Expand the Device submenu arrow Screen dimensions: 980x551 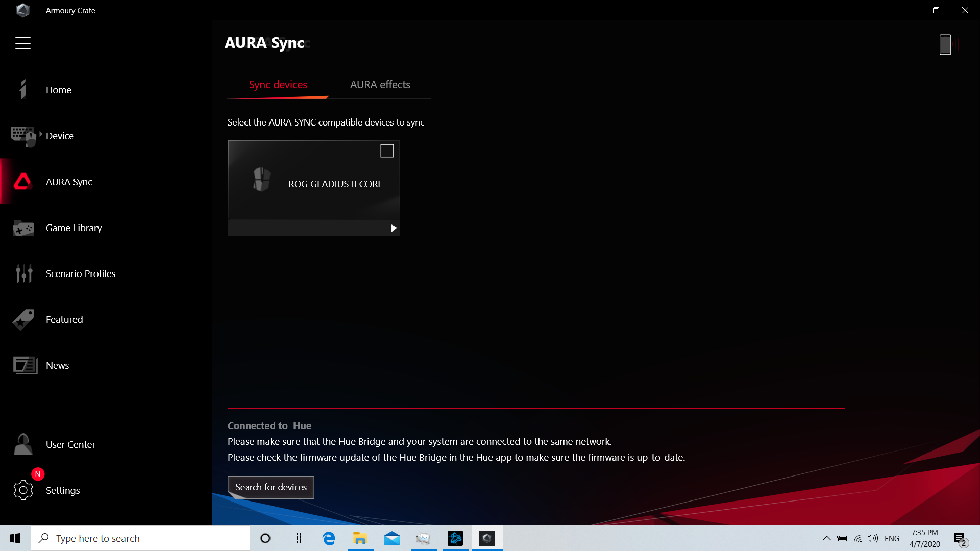tap(41, 134)
